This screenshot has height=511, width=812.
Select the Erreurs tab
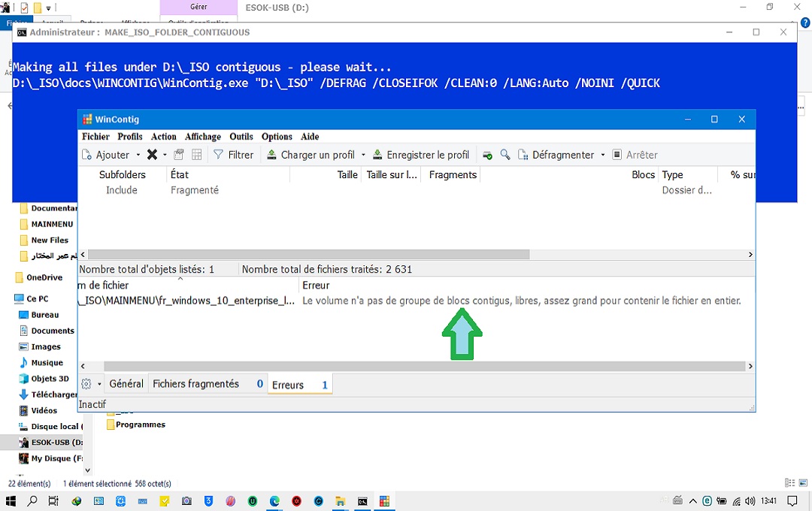point(300,385)
